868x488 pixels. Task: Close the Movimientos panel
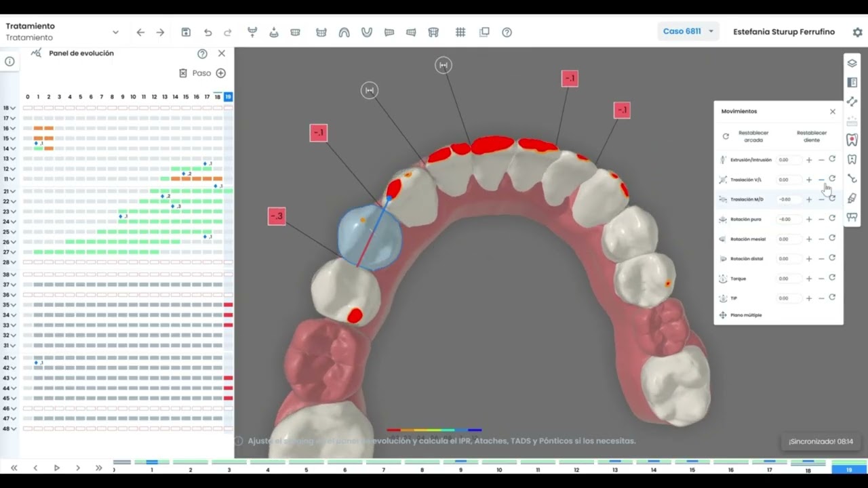click(x=833, y=111)
